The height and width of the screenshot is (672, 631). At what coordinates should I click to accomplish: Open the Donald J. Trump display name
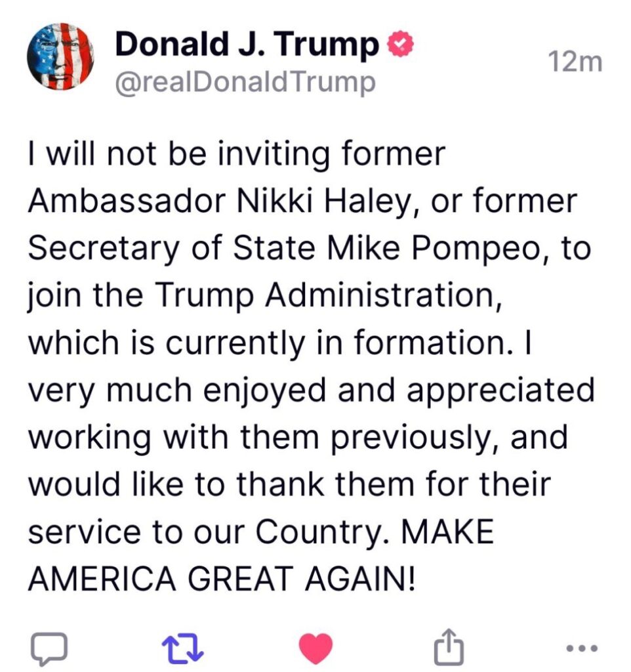click(247, 45)
